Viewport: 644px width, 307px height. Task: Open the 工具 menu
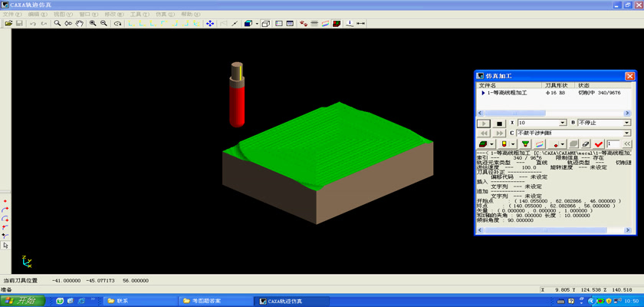(140, 14)
